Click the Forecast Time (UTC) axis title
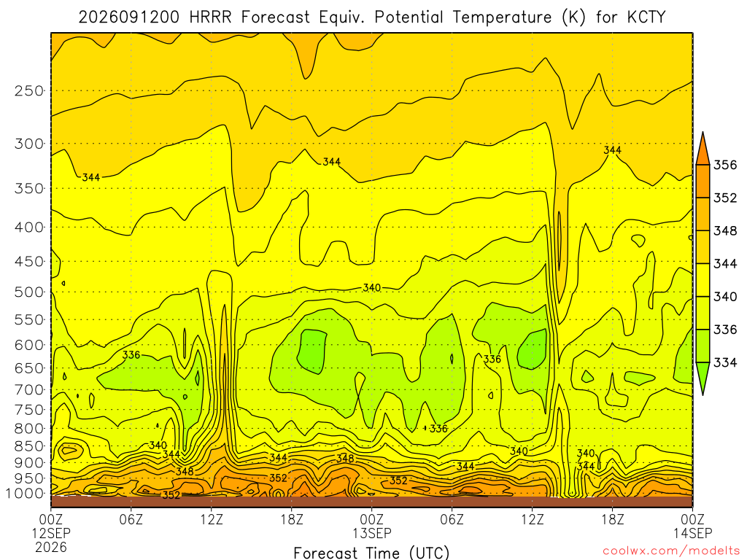747x560 pixels. point(371,553)
